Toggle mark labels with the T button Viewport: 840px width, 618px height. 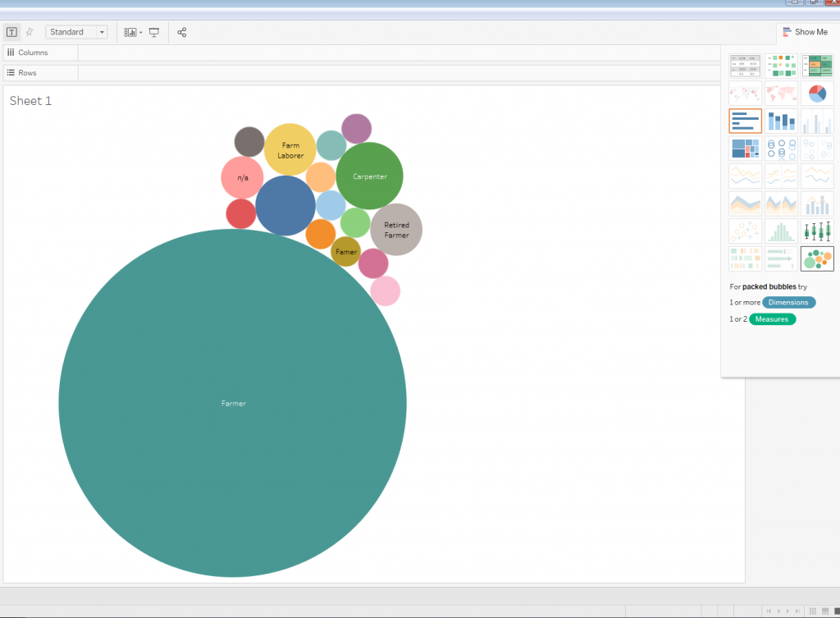(x=11, y=32)
